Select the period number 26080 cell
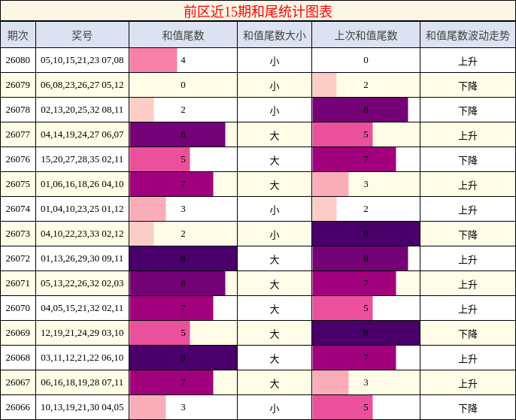516x420 pixels. [18, 60]
